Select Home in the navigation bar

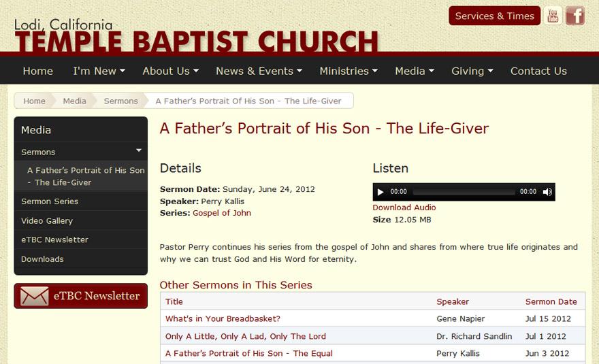[x=38, y=71]
